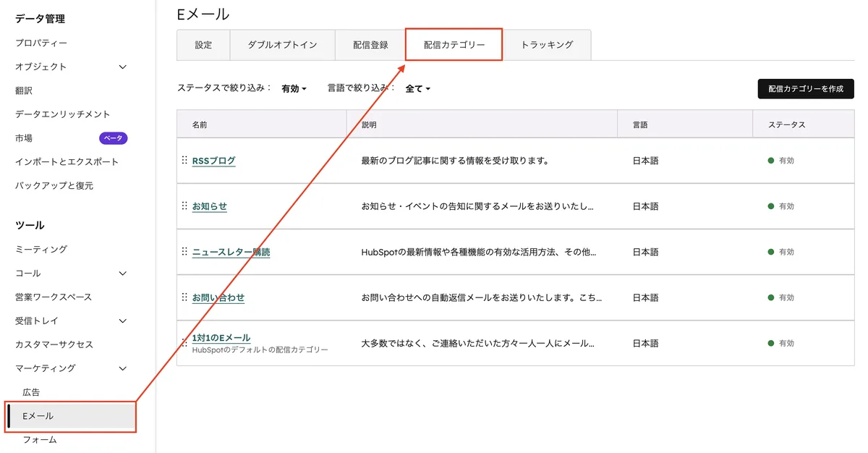
Task: Sort the table by the 名前 column header
Action: click(199, 124)
